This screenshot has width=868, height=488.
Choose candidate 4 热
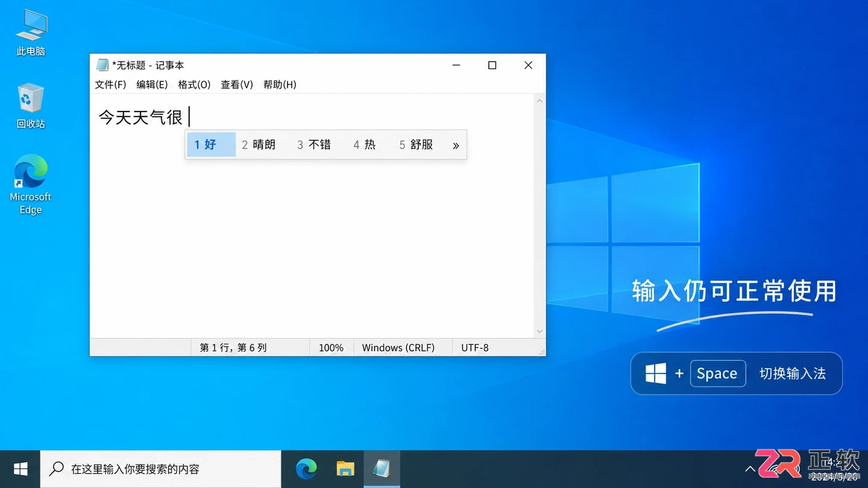(365, 145)
